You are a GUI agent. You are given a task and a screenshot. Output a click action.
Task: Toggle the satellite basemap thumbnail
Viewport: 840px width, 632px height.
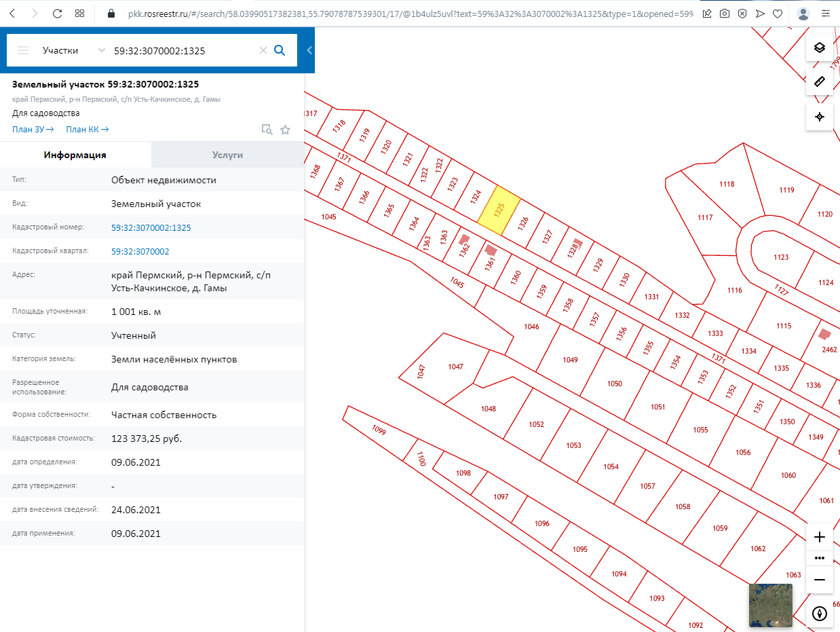click(770, 605)
